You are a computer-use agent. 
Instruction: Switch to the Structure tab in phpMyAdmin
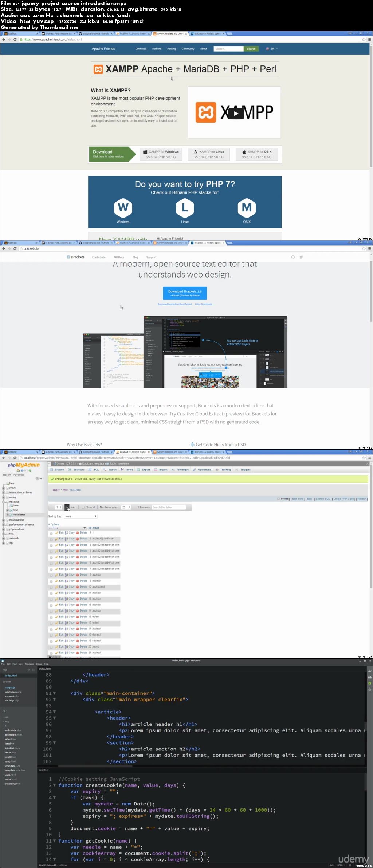77,470
